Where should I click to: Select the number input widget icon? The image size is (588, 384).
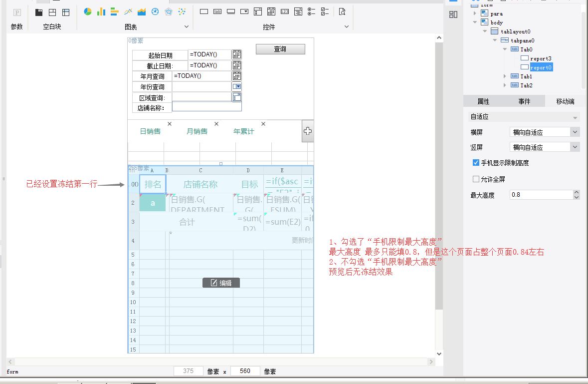[x=284, y=11]
